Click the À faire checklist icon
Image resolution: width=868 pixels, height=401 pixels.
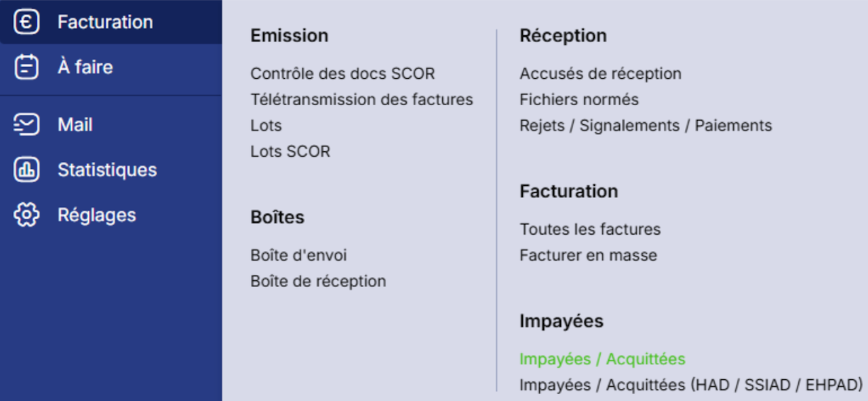[x=26, y=67]
